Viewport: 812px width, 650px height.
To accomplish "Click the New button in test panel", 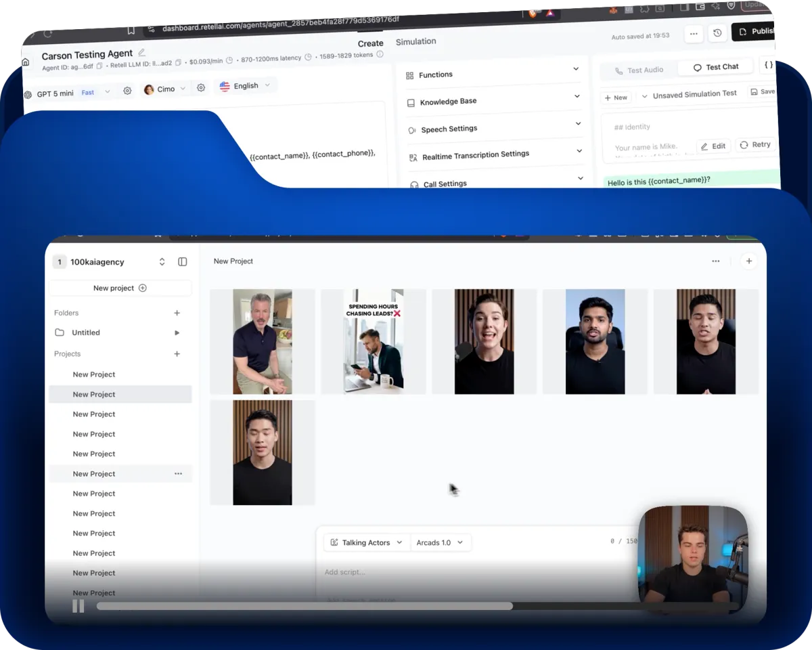I will pos(616,97).
